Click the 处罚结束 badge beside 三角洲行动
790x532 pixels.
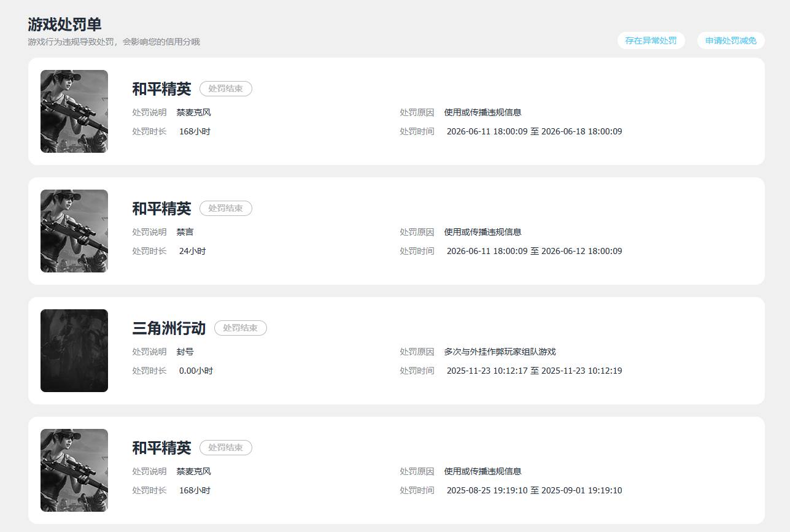pos(241,328)
